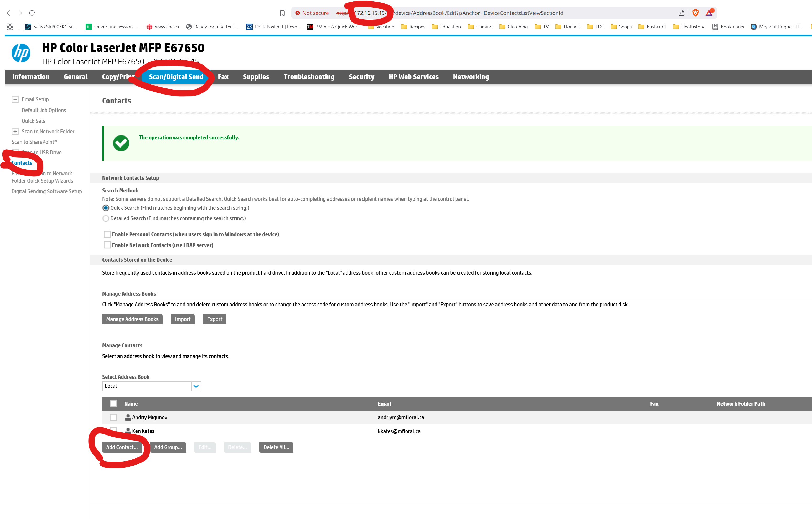
Task: Check the Andriy Migunov row checkbox
Action: (x=113, y=417)
